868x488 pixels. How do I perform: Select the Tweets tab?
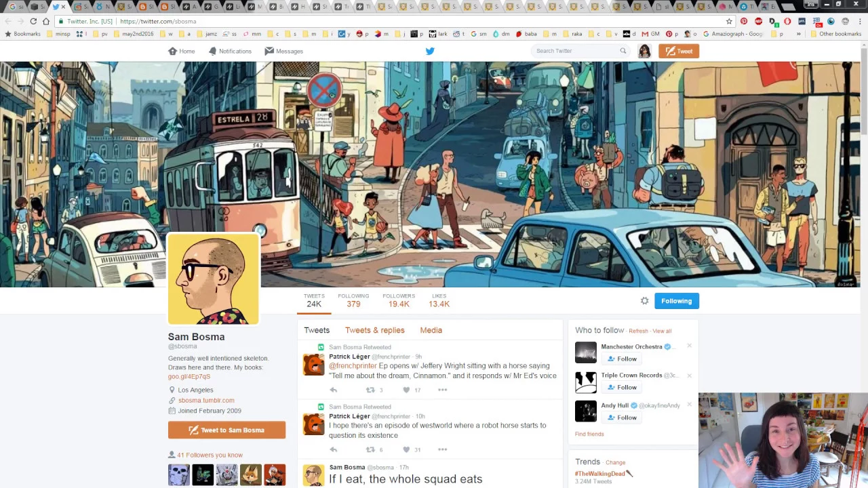[x=317, y=330]
